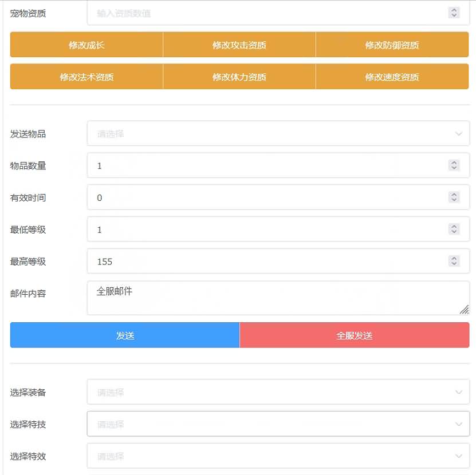Click the 修改法术资质 button
Screen dimensions: 476x475
[86, 77]
